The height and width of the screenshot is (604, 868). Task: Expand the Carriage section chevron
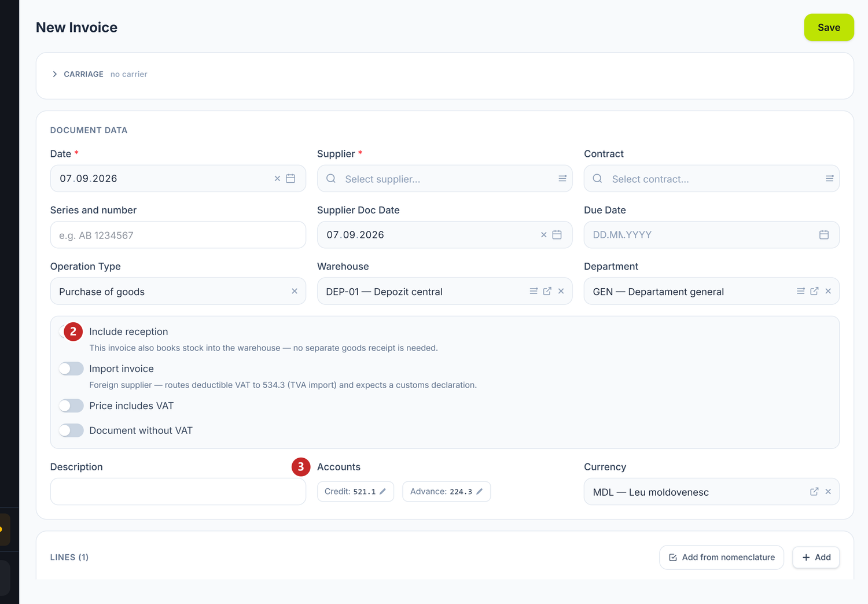(55, 74)
